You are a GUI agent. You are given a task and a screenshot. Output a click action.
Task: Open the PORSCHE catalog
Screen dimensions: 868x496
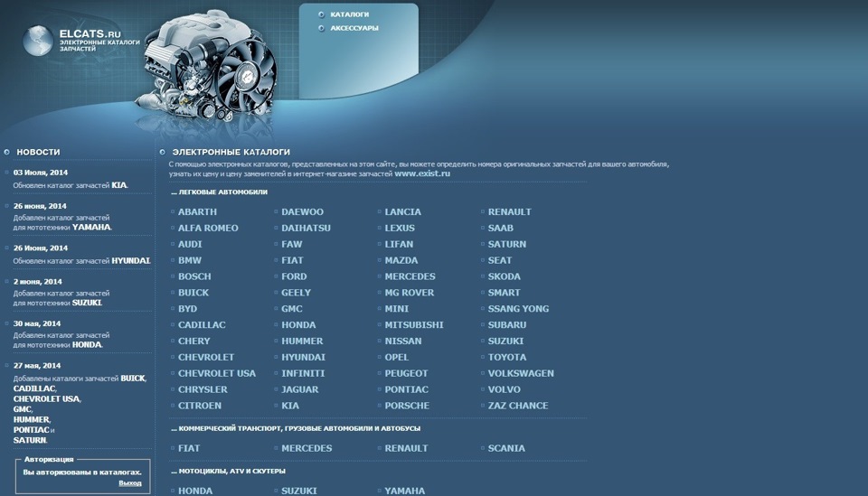pyautogui.click(x=407, y=406)
